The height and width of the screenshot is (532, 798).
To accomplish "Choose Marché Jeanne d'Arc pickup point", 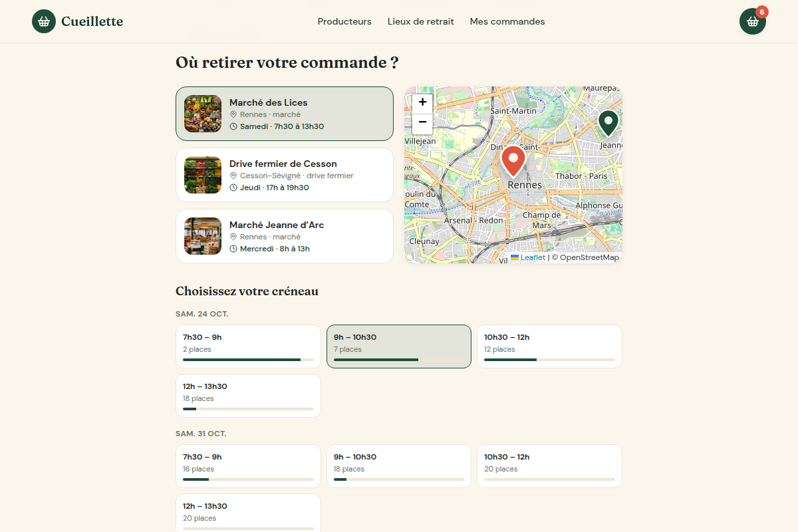I will pyautogui.click(x=285, y=236).
